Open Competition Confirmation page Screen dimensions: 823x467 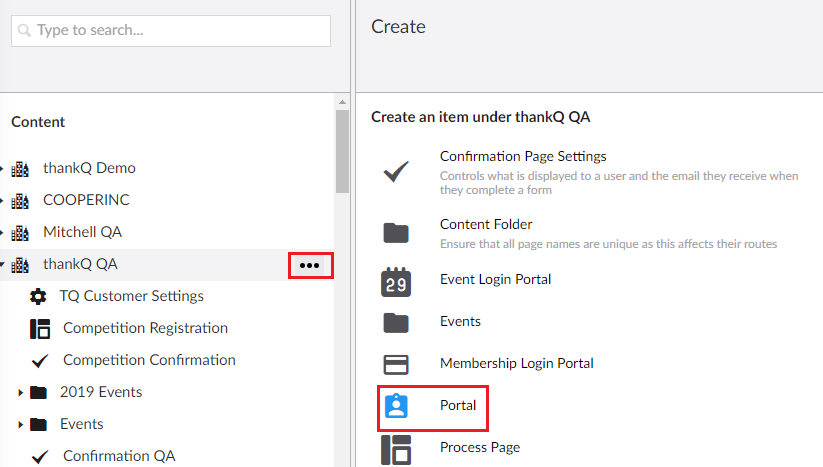pyautogui.click(x=149, y=360)
